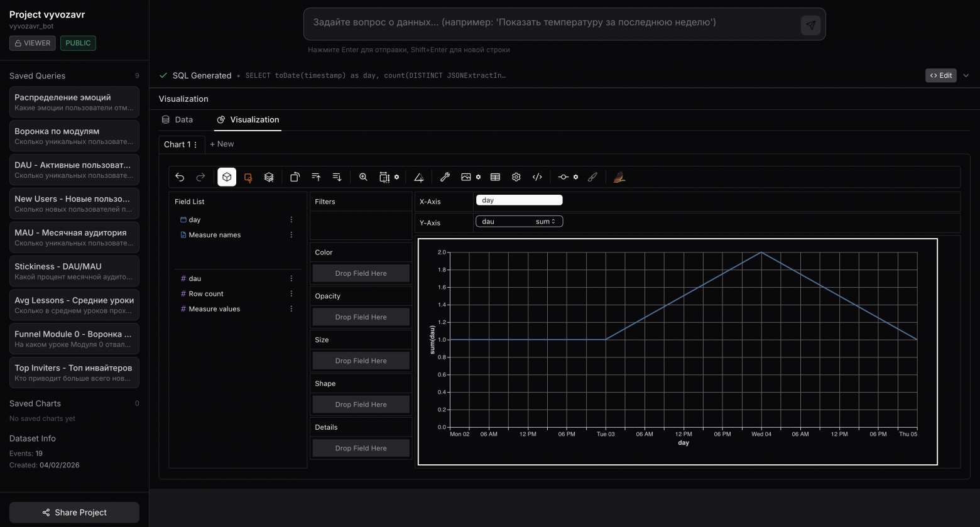Sort descending using toolbar icon

(337, 177)
